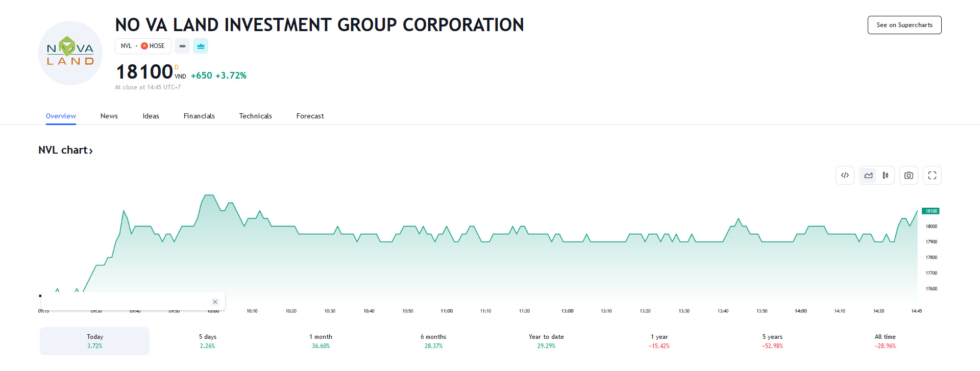Switch to candlestick chart style
This screenshot has height=371, width=980.
point(886,176)
